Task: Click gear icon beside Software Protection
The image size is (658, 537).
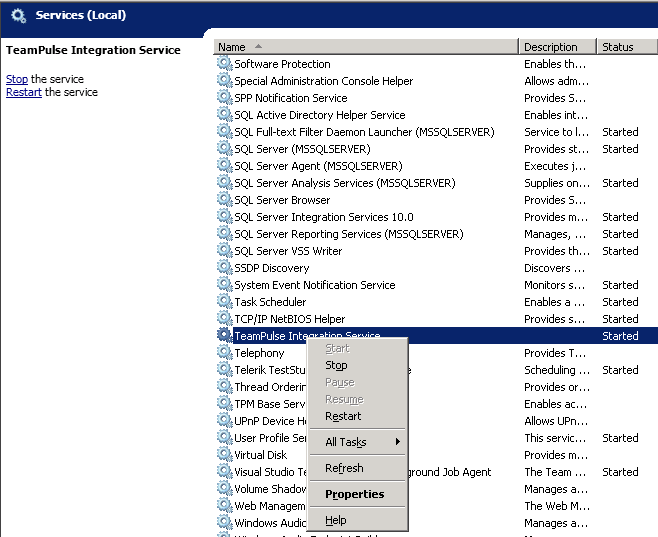Action: click(x=225, y=63)
